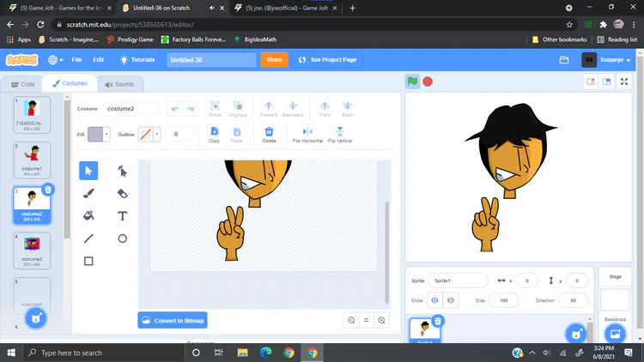Screen dimensions: 644x362
Task: Open the language globe dropdown
Action: [x=55, y=60]
